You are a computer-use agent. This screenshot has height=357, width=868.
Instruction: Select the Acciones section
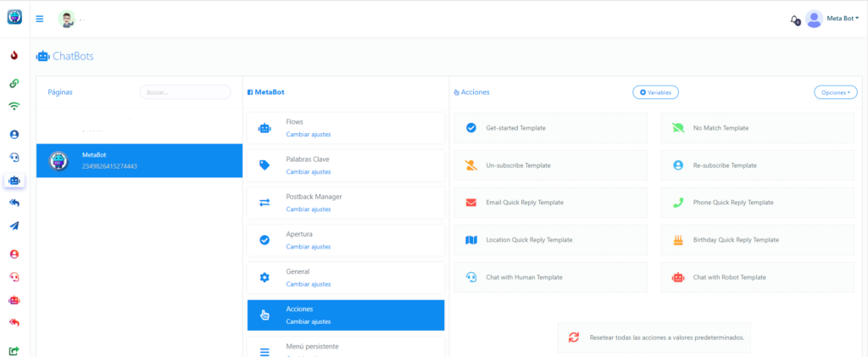[x=346, y=315]
